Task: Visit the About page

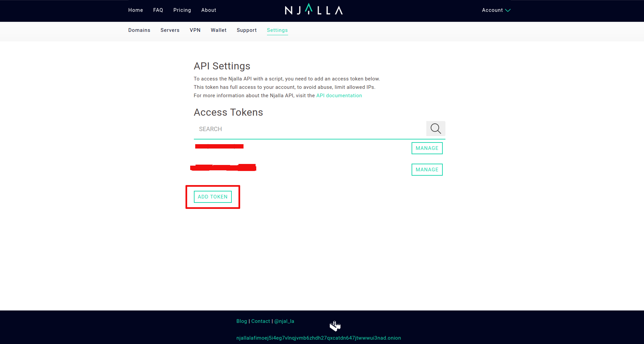Action: (x=209, y=10)
